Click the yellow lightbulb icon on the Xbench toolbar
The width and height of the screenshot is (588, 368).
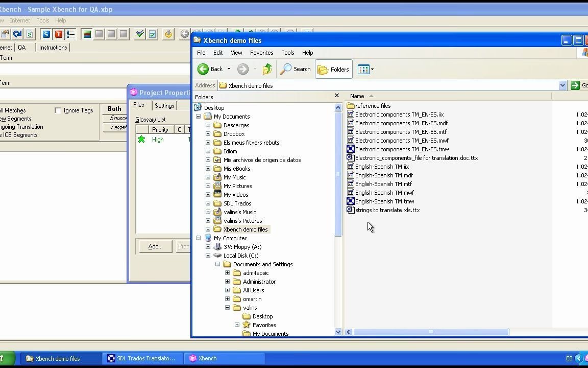pyautogui.click(x=168, y=34)
